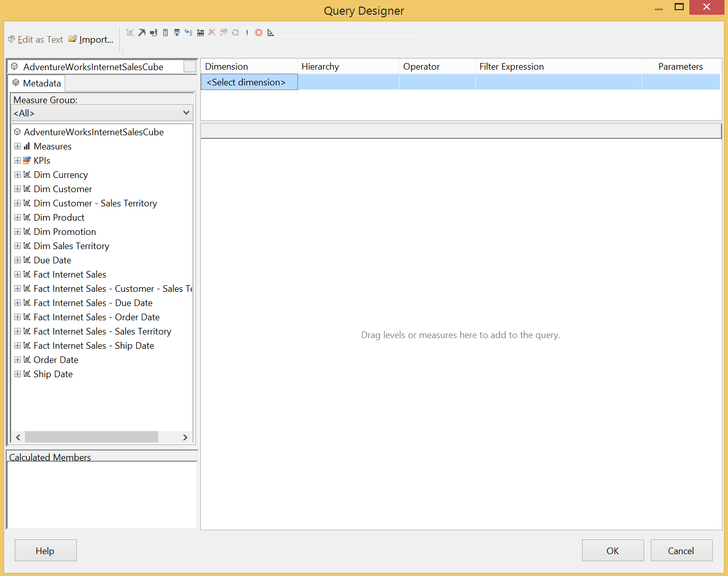Click the Cancel button

(682, 551)
